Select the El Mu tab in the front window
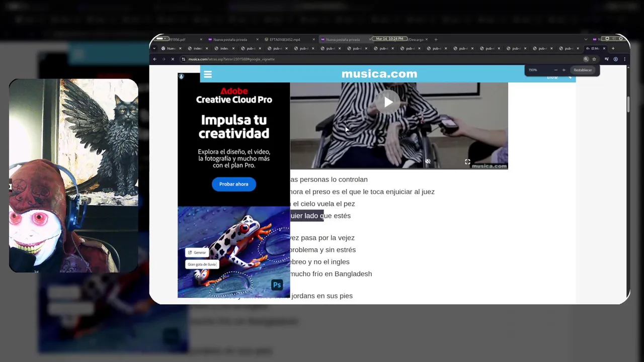 [x=595, y=48]
